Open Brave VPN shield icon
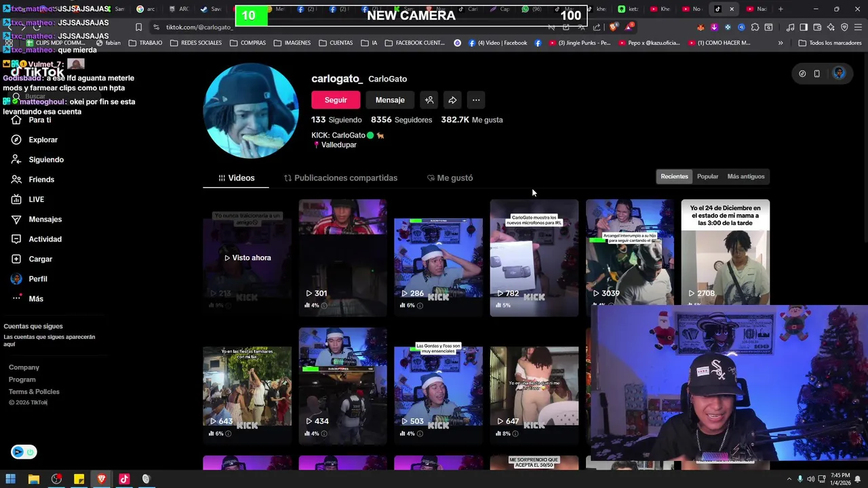 [x=844, y=27]
